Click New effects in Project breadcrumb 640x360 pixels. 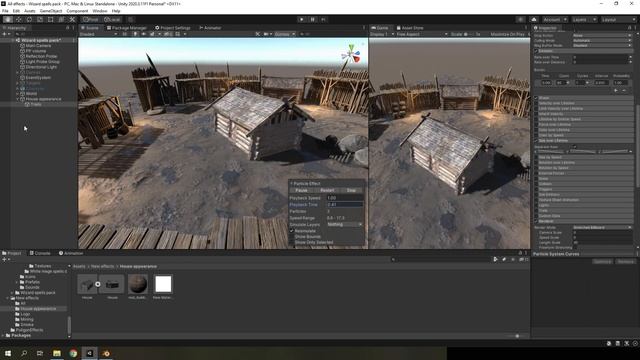pyautogui.click(x=102, y=266)
